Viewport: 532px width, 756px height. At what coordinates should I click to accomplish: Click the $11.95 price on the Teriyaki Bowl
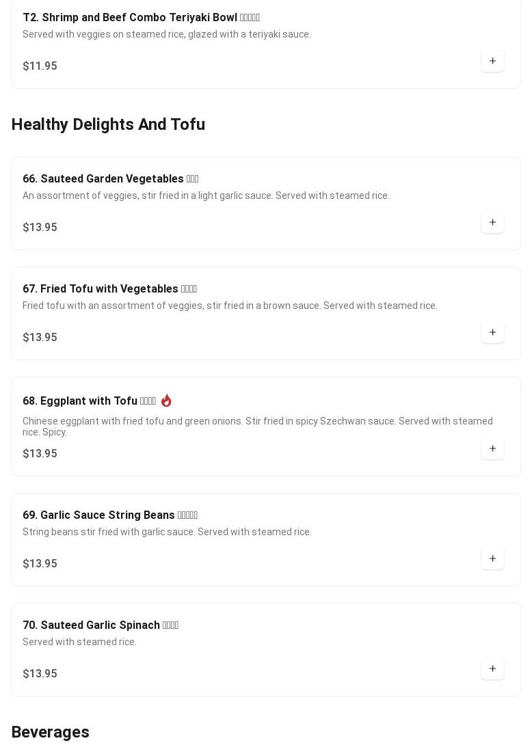40,66
